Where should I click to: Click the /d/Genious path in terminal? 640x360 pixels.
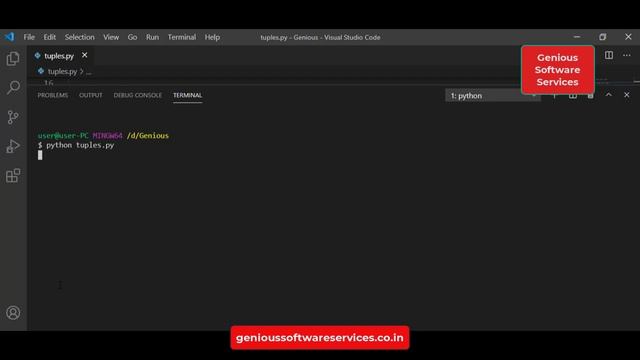[x=148, y=136]
